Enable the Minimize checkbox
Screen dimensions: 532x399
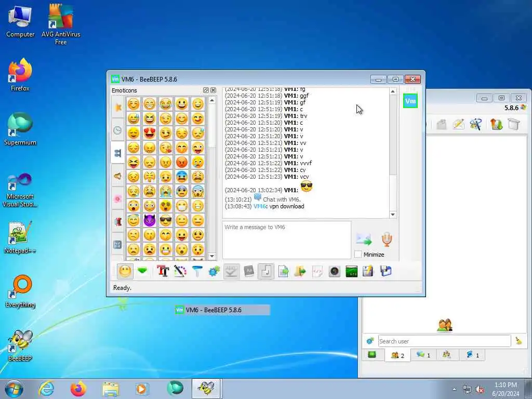[357, 254]
